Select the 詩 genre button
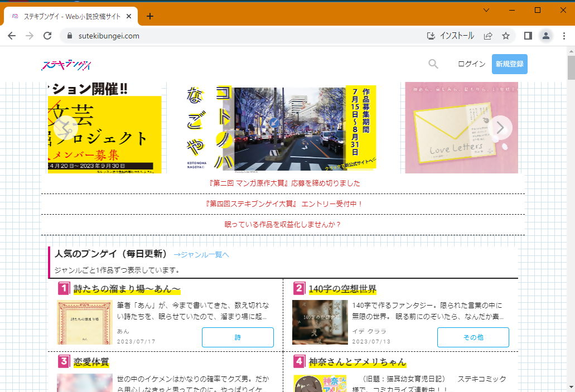The image size is (575, 392). pyautogui.click(x=238, y=337)
